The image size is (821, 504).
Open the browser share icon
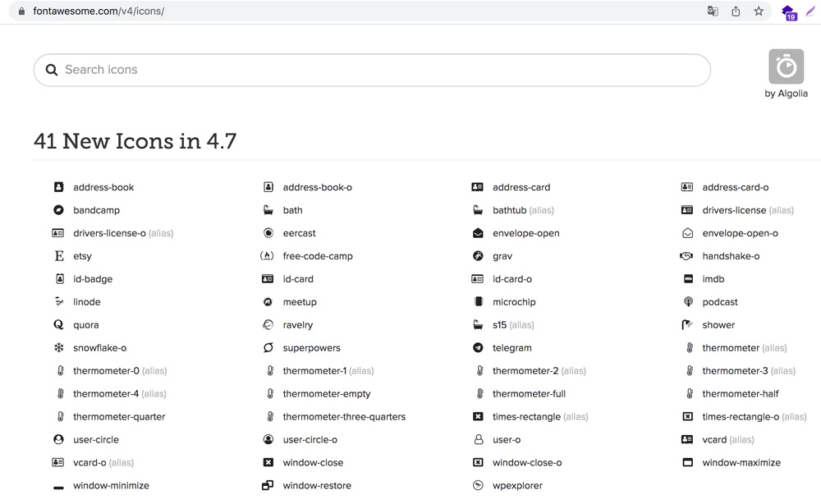(x=736, y=11)
